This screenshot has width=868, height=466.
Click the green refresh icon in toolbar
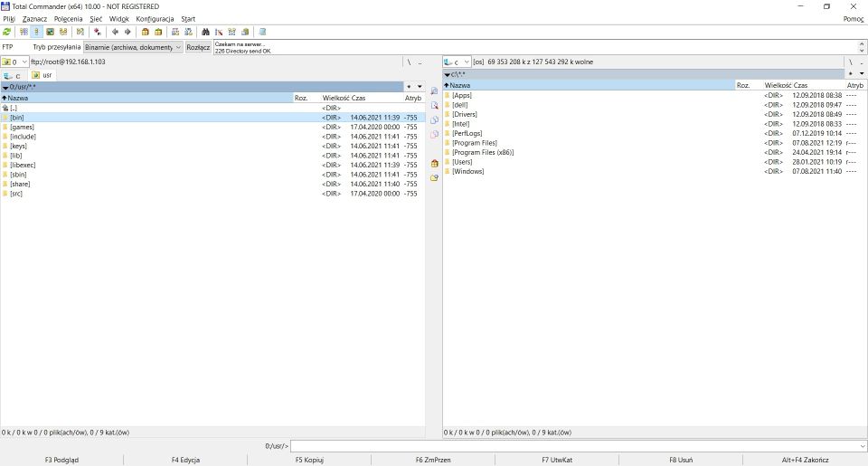pyautogui.click(x=7, y=32)
